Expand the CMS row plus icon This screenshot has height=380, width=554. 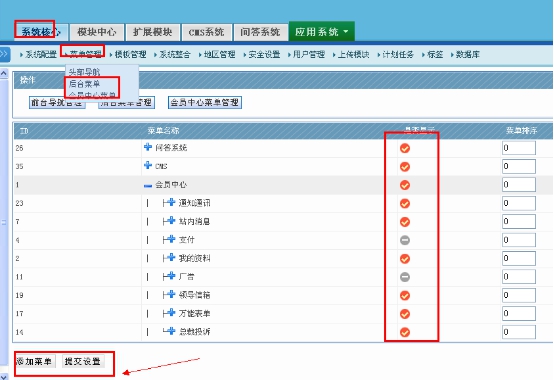(x=148, y=165)
